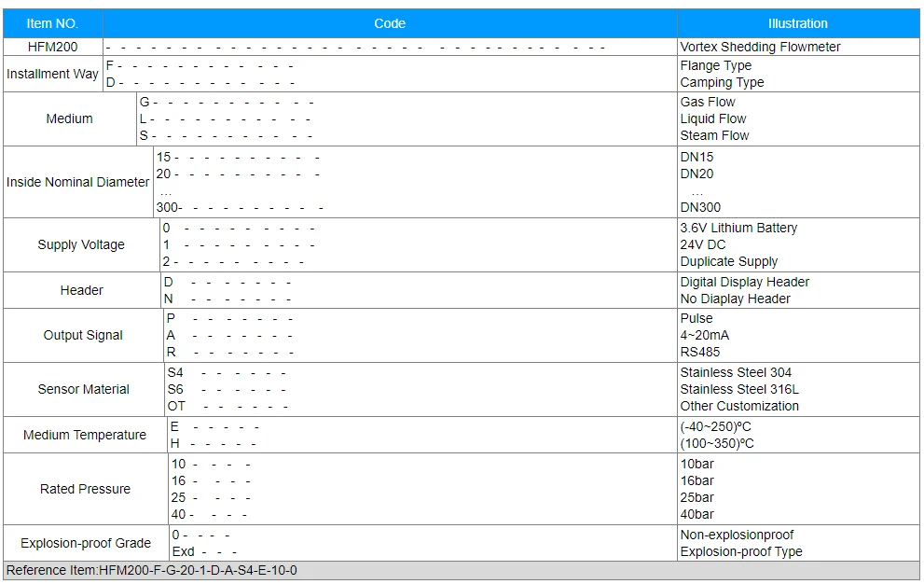Viewport: 924px width, 584px height.
Task: Select the 'Header' row label
Action: coord(81,290)
